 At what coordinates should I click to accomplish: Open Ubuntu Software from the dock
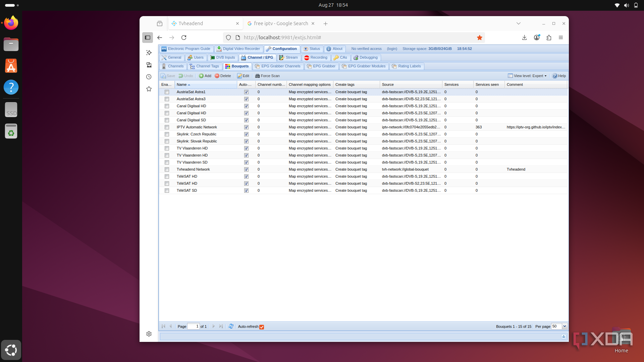11,66
